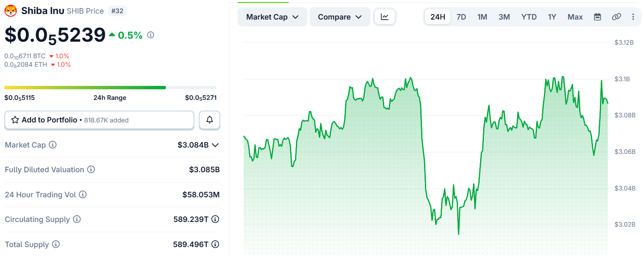644x256 pixels.
Task: Expand Market Cap $3.084B chevron
Action: 215,145
